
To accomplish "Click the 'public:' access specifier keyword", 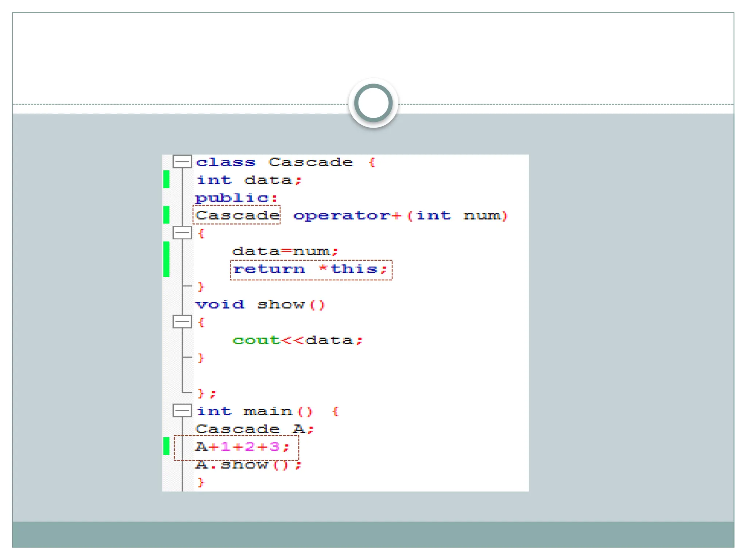I will tap(236, 198).
